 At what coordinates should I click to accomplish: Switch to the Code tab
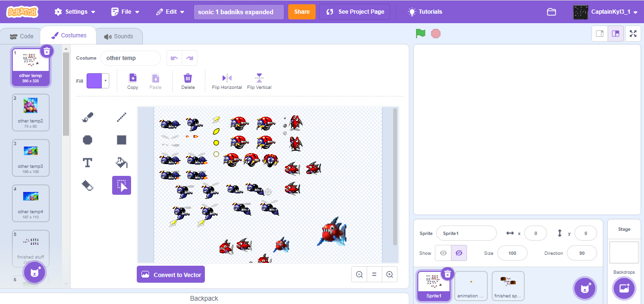21,36
